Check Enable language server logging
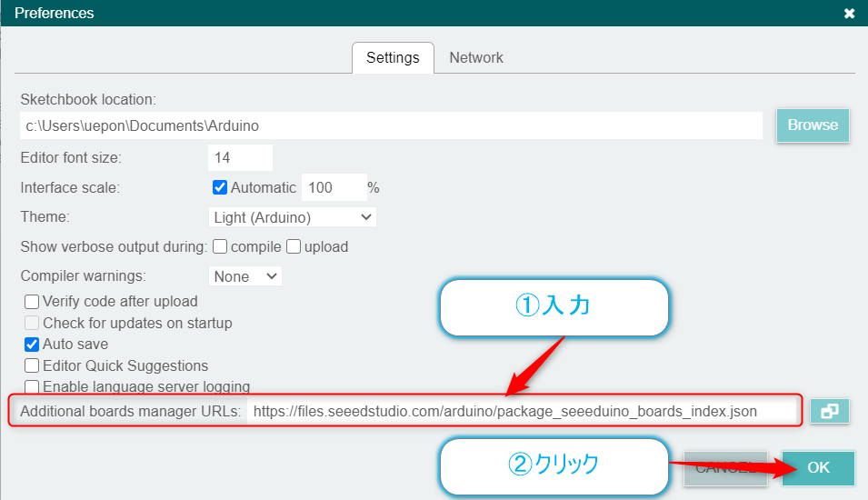The height and width of the screenshot is (500, 868). point(32,386)
